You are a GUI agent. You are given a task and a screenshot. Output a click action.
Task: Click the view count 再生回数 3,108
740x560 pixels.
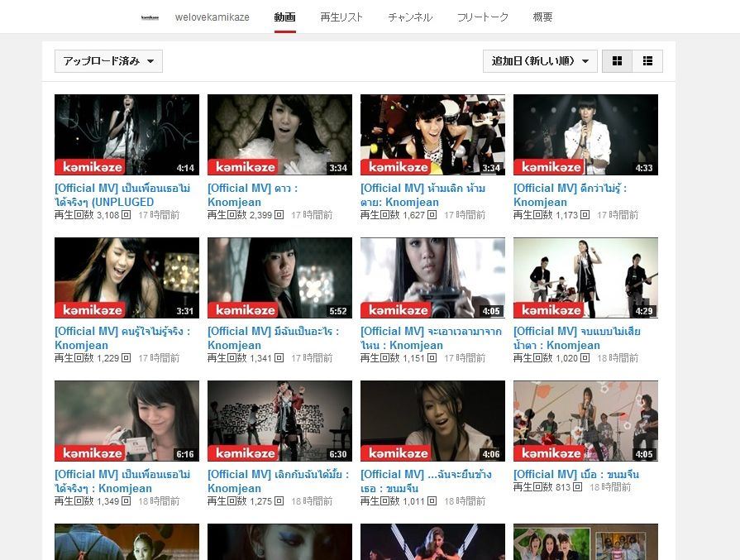pyautogui.click(x=93, y=215)
